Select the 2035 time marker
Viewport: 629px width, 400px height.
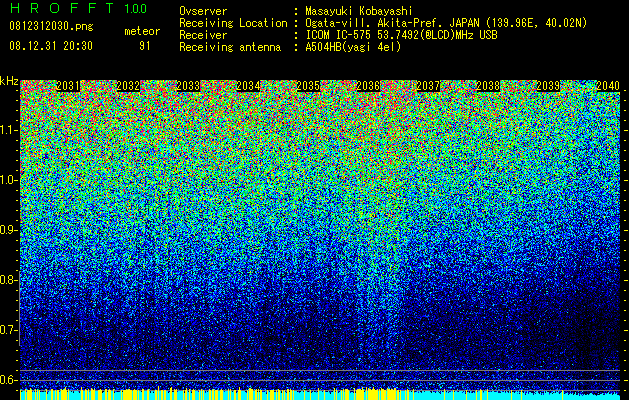click(x=308, y=86)
